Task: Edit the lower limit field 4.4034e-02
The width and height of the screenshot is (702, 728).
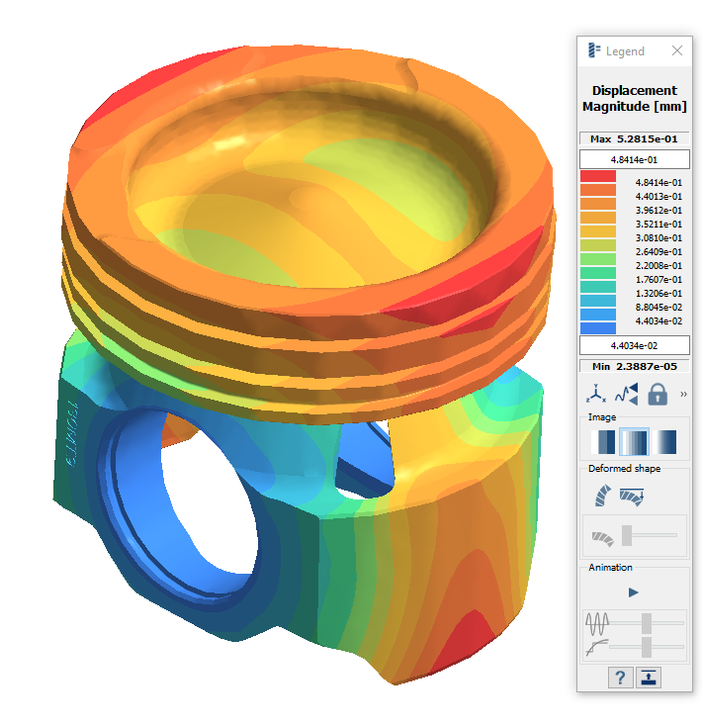Action: click(x=634, y=345)
